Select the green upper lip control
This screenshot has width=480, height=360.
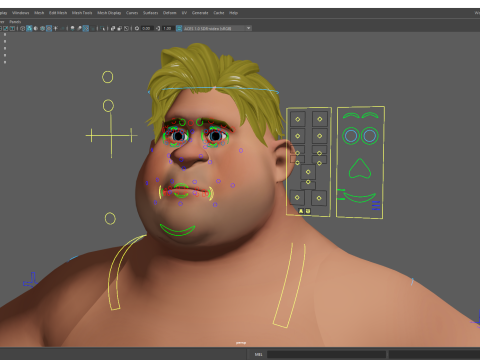point(181,186)
